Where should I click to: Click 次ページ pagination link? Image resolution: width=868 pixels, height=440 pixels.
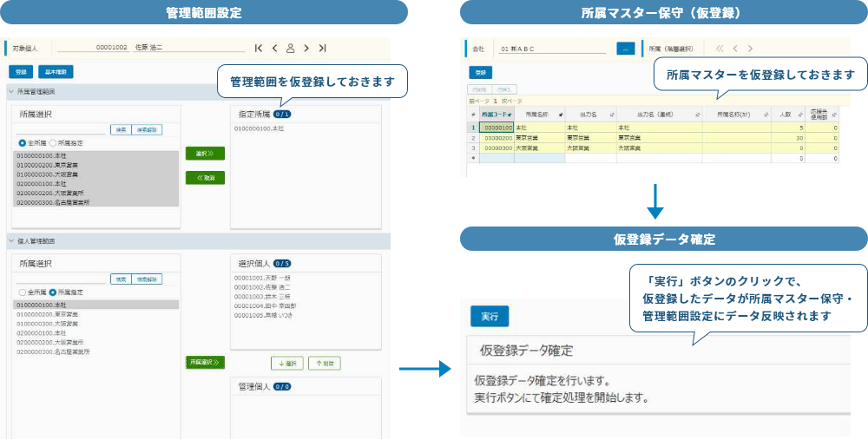click(x=511, y=102)
